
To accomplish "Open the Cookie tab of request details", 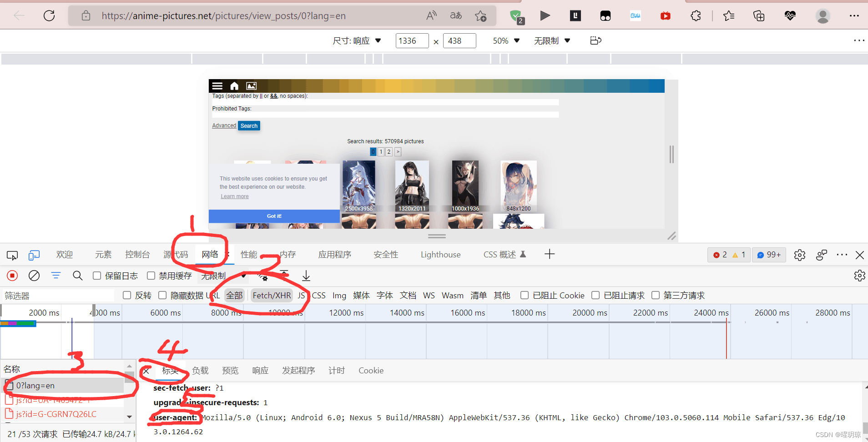I will (x=371, y=371).
